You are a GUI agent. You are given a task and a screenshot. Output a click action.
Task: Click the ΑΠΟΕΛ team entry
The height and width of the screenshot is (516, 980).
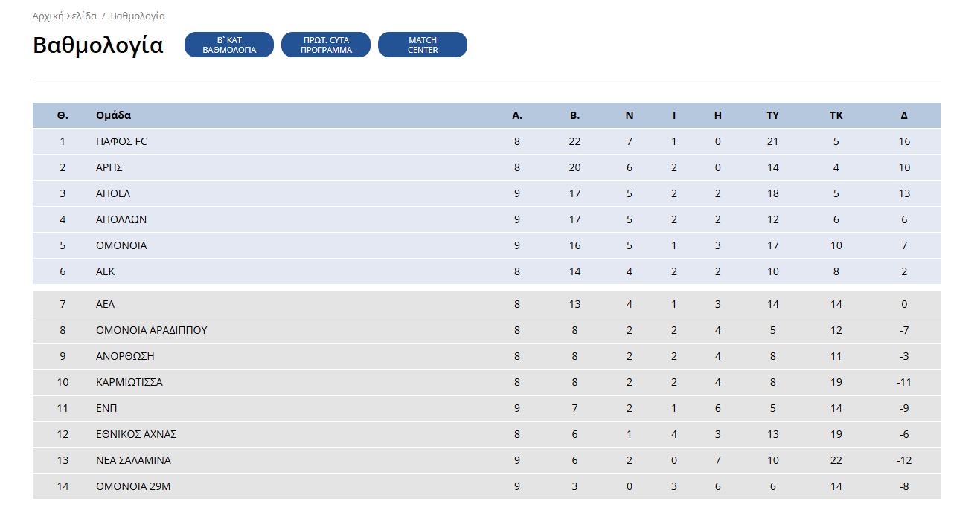point(113,193)
